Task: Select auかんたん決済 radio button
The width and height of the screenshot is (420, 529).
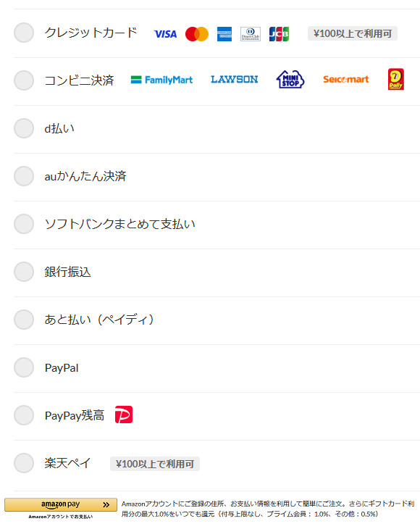Action: tap(24, 176)
